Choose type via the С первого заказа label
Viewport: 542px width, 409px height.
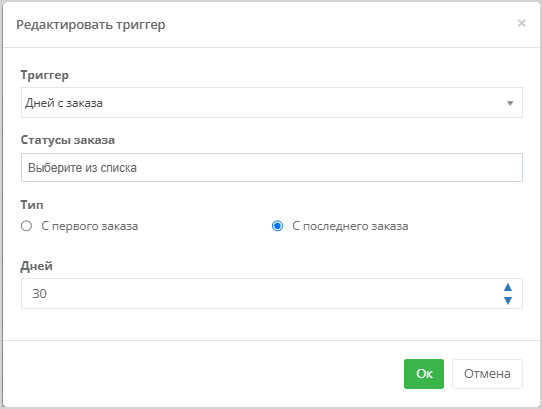pyautogui.click(x=90, y=226)
